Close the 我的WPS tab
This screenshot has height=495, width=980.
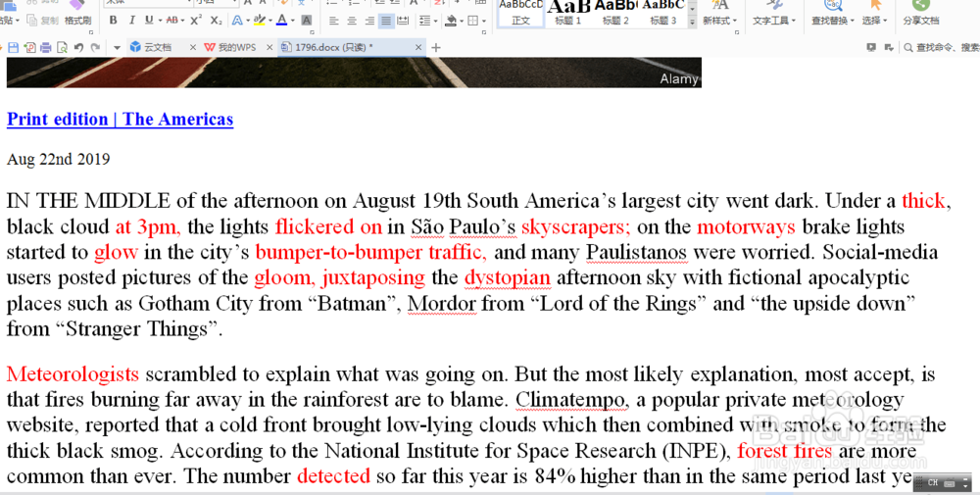[x=269, y=47]
